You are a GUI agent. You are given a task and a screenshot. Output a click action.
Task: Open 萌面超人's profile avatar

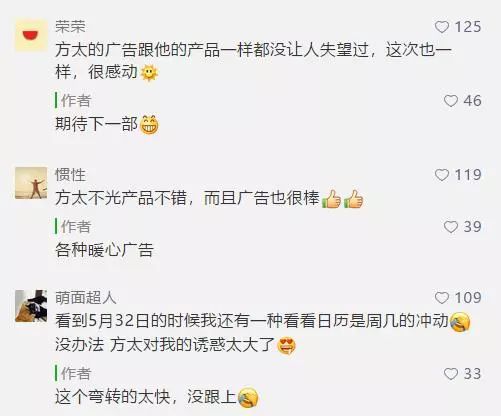coord(31,306)
